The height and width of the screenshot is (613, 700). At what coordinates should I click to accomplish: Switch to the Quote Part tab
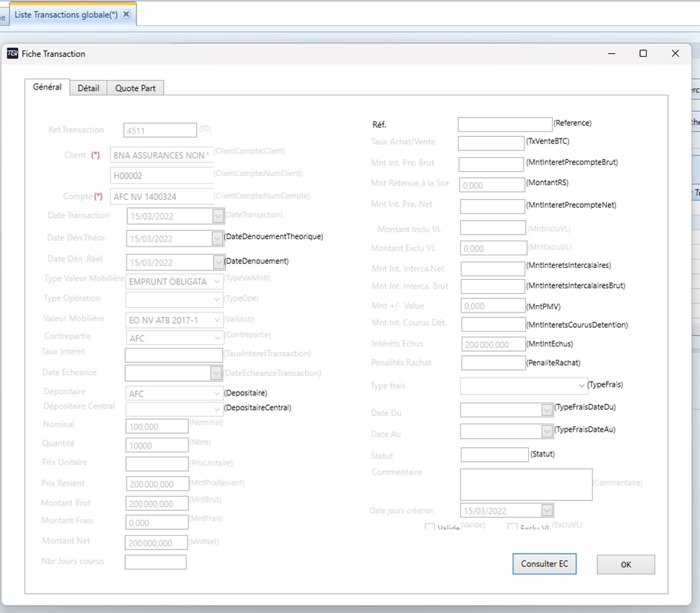point(136,88)
